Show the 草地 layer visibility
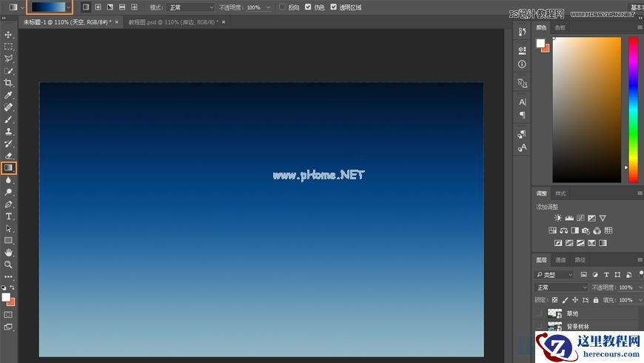This screenshot has height=363, width=644. pyautogui.click(x=539, y=313)
